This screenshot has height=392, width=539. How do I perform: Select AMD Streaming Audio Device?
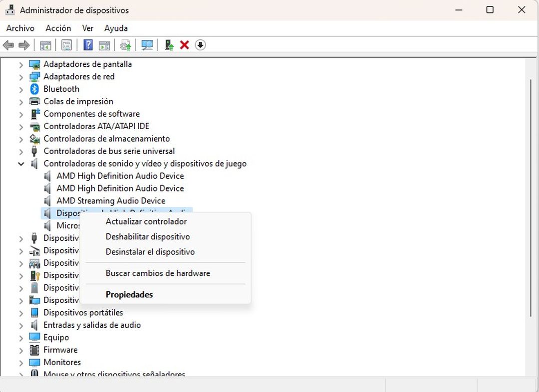click(111, 200)
